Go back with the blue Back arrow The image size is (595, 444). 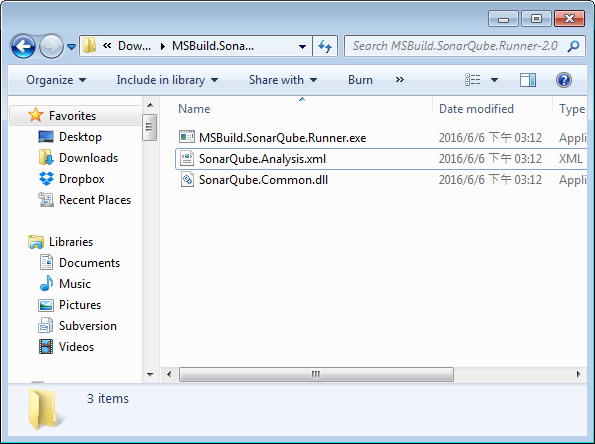(24, 46)
